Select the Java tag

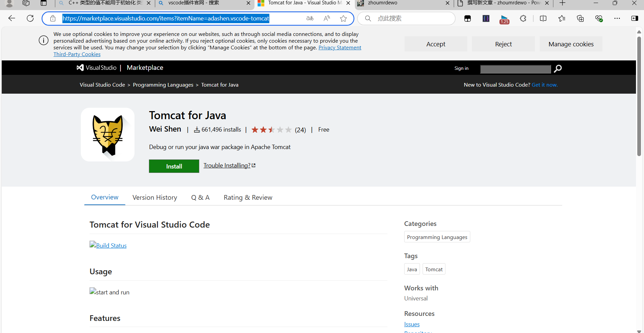tap(412, 269)
